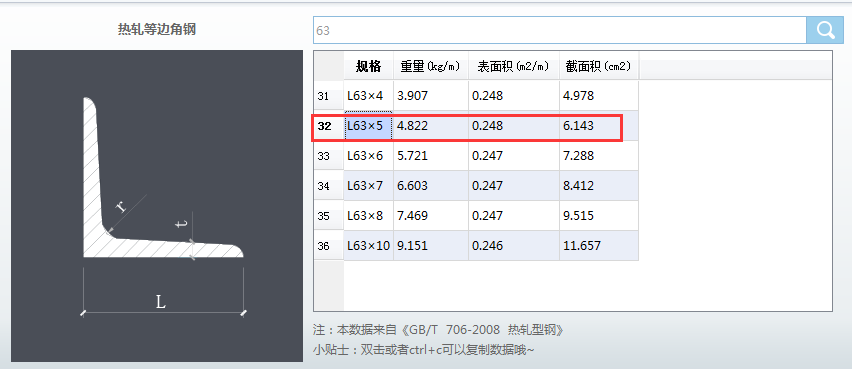Select surface area cell in L63×7 row

point(514,186)
